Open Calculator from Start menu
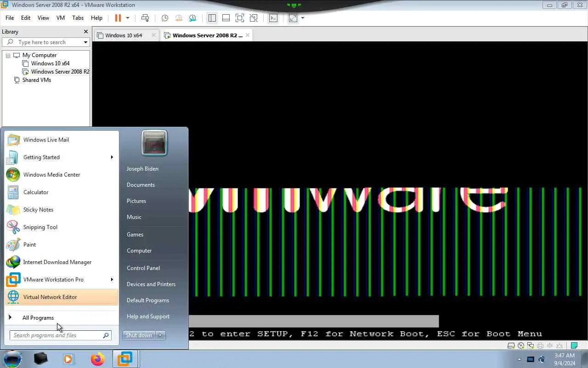This screenshot has width=588, height=368. pos(62,192)
